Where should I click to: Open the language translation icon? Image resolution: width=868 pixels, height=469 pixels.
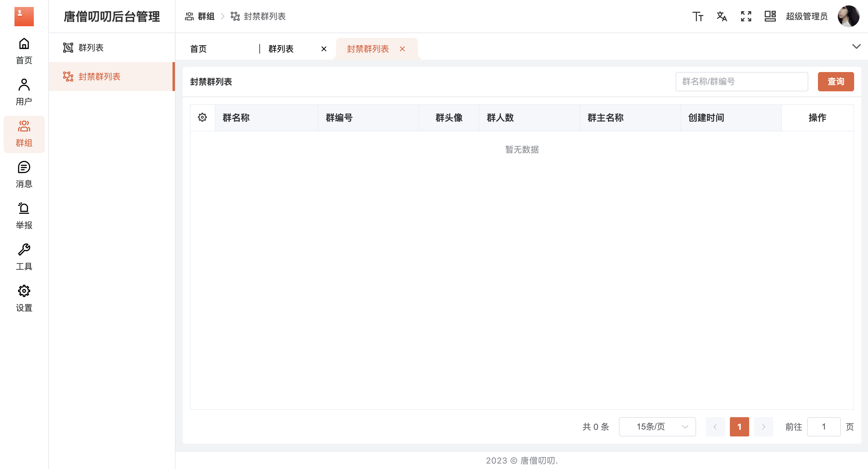coord(721,16)
